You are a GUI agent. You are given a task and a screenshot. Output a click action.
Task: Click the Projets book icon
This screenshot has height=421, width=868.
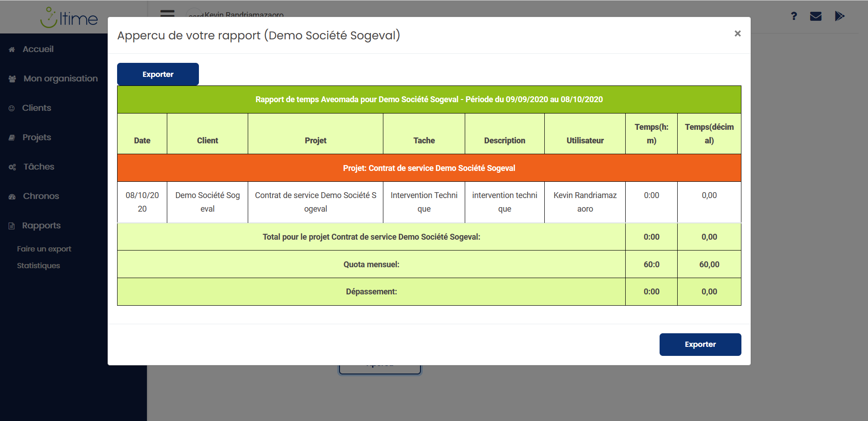[12, 137]
